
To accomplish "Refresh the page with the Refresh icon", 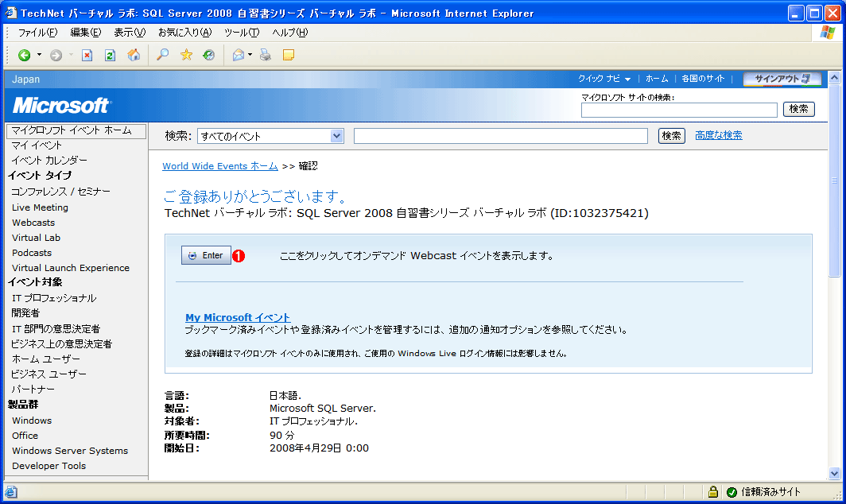I will (x=110, y=55).
